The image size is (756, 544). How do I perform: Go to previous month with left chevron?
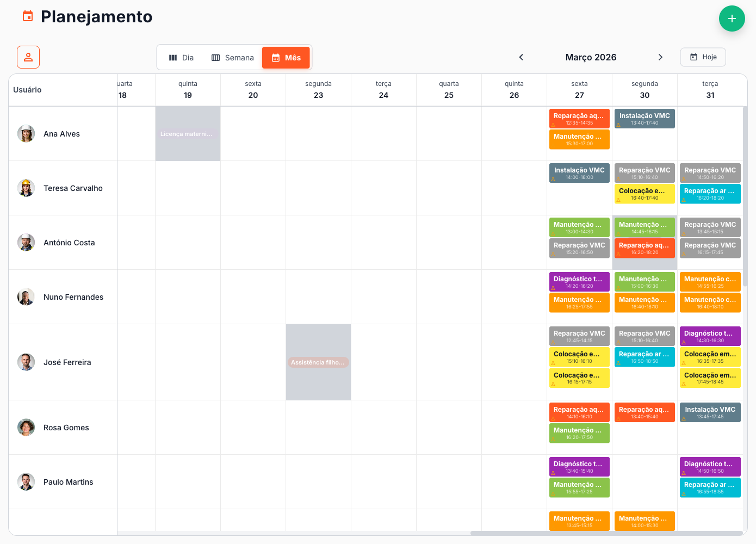521,57
